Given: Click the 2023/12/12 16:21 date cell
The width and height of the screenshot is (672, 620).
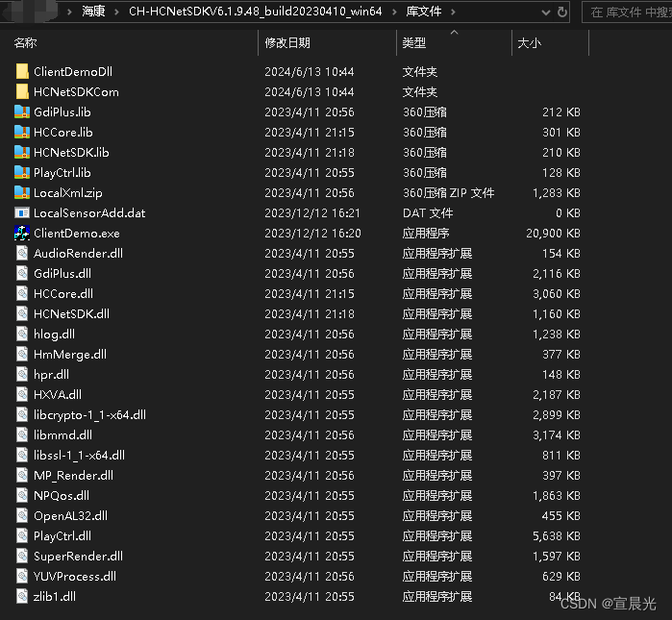Looking at the screenshot, I should pyautogui.click(x=312, y=213).
